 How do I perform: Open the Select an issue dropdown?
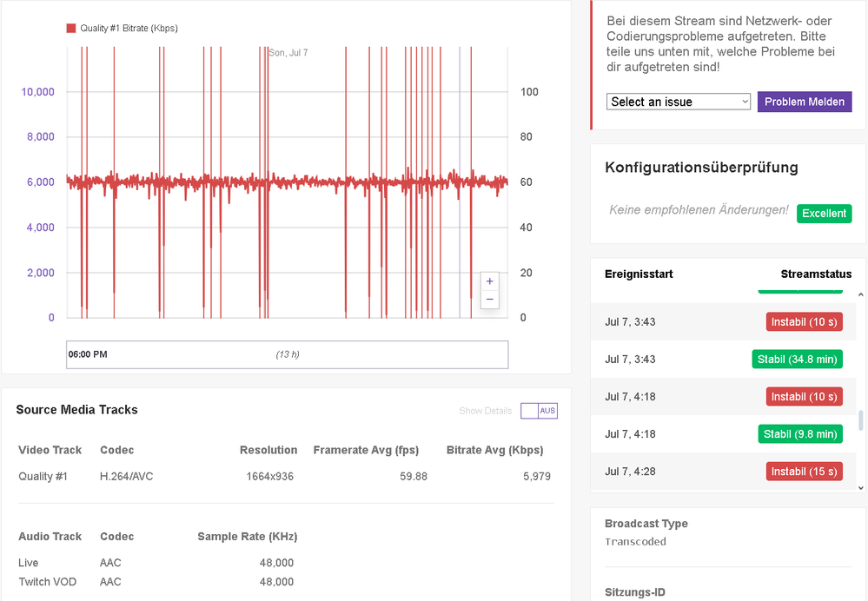(678, 102)
